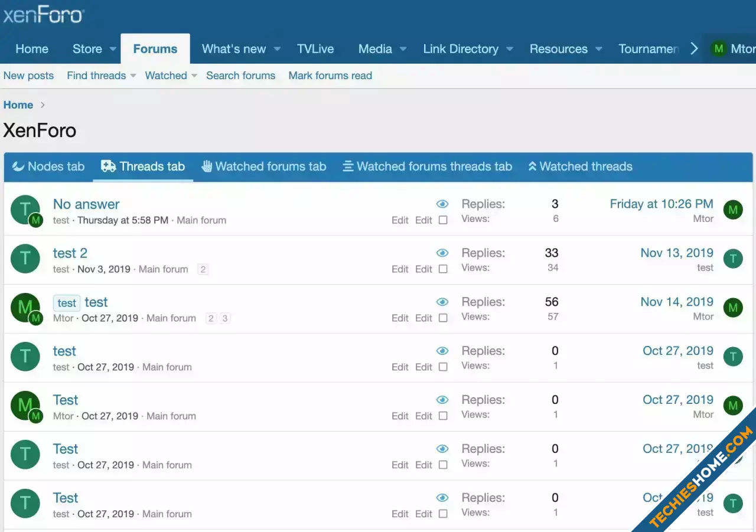Click Mark forums read
Viewport: 756px width, 532px height.
(330, 76)
